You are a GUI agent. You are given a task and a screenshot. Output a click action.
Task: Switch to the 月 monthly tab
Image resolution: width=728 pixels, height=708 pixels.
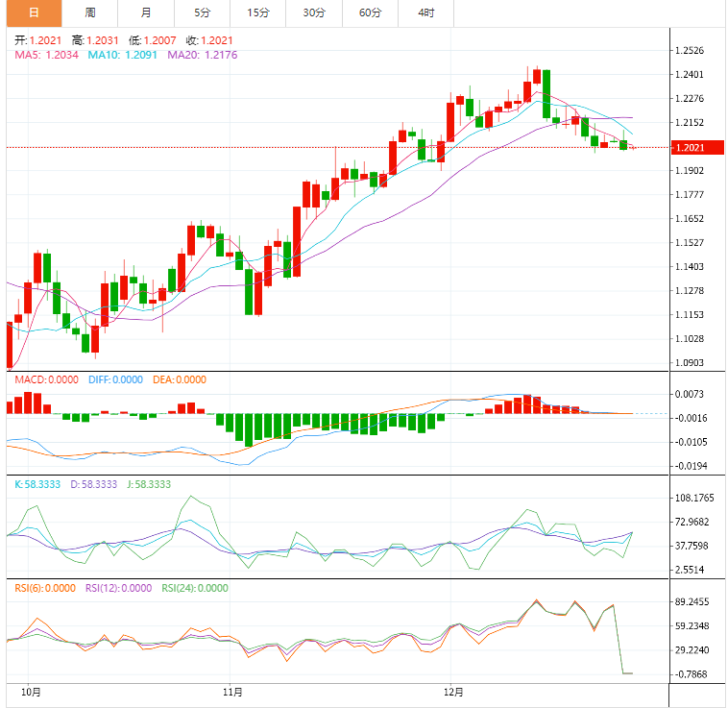[x=146, y=13]
